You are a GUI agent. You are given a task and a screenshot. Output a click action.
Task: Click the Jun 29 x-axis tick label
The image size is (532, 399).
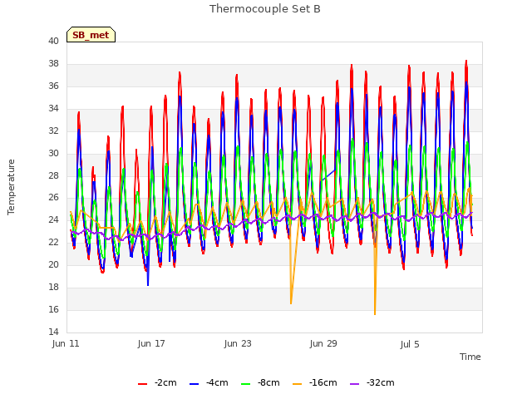(x=323, y=343)
